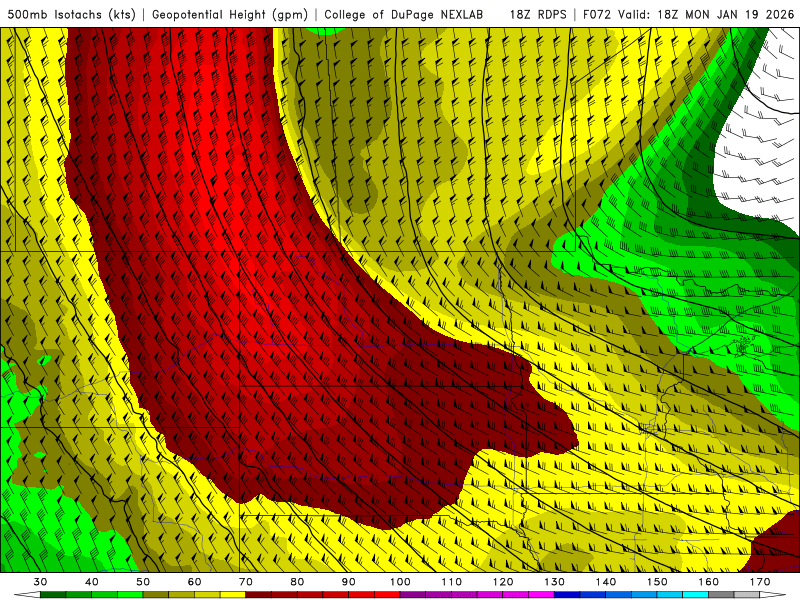This screenshot has width=800, height=600.
Task: Click the legend value 60
Action: (x=194, y=582)
